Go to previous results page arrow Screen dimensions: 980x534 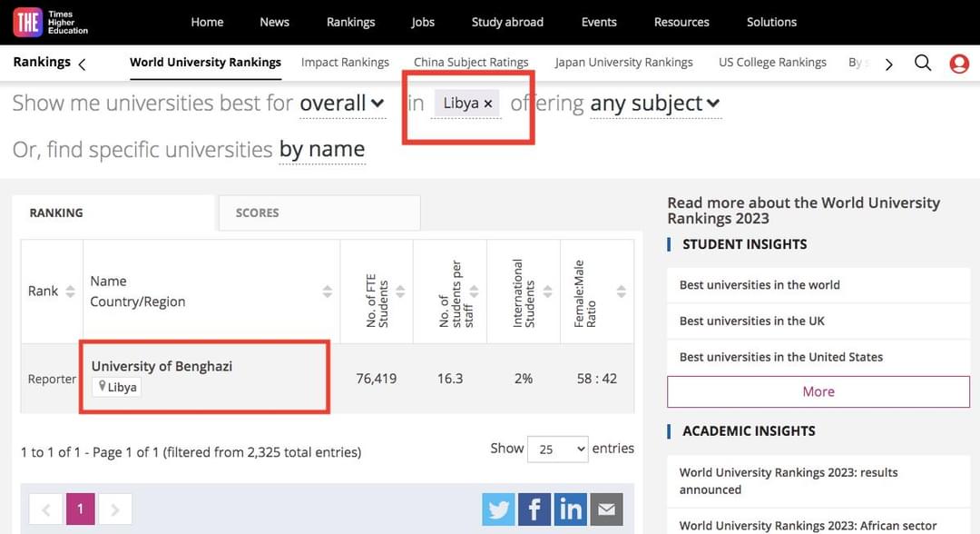click(x=45, y=509)
